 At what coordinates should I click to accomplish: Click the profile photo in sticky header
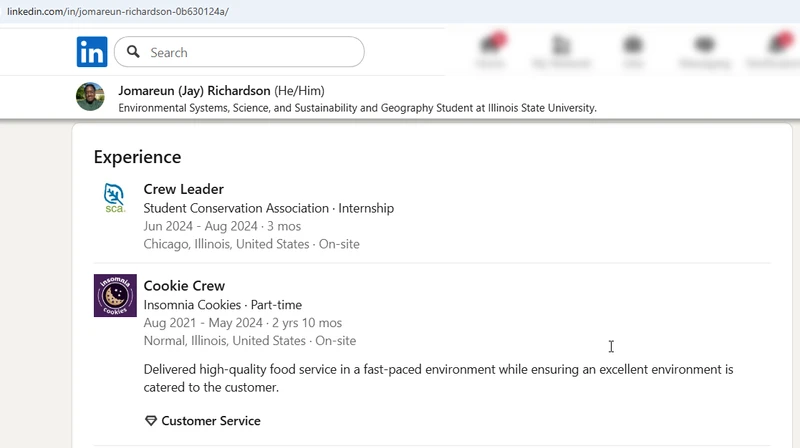90,97
